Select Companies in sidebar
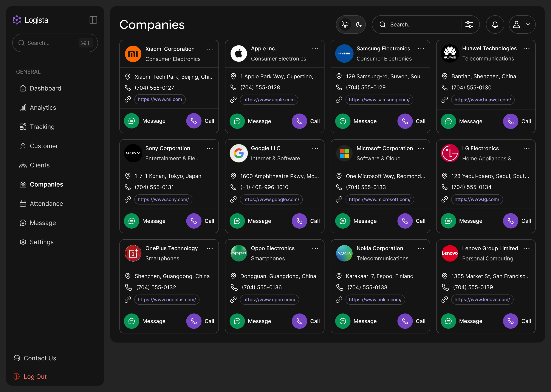This screenshot has height=392, width=551. (x=41, y=184)
